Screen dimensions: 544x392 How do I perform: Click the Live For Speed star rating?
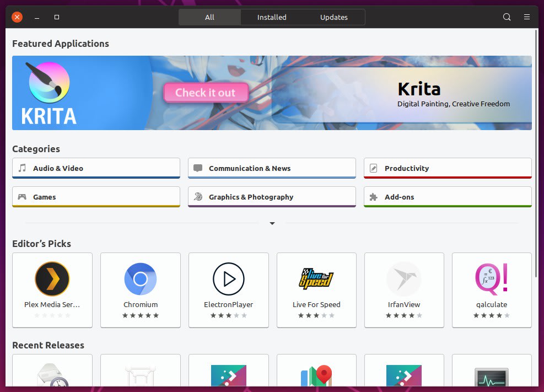316,315
